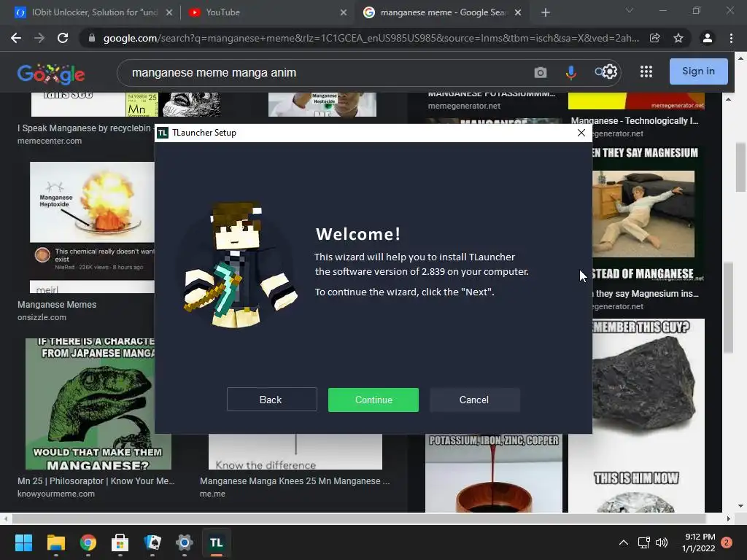
Task: Click memecenter.com source link
Action: (50, 141)
